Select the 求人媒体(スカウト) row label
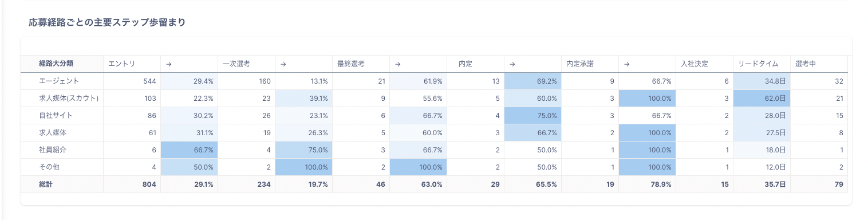 [69, 99]
